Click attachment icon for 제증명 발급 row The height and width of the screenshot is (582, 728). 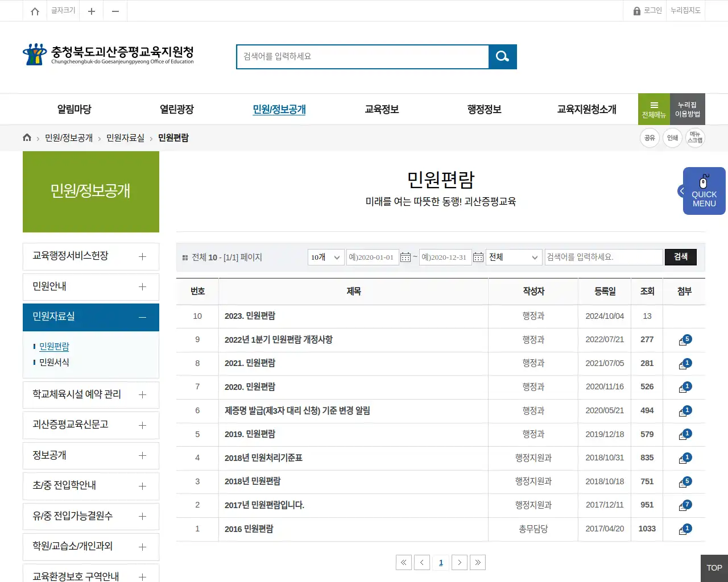pos(685,411)
